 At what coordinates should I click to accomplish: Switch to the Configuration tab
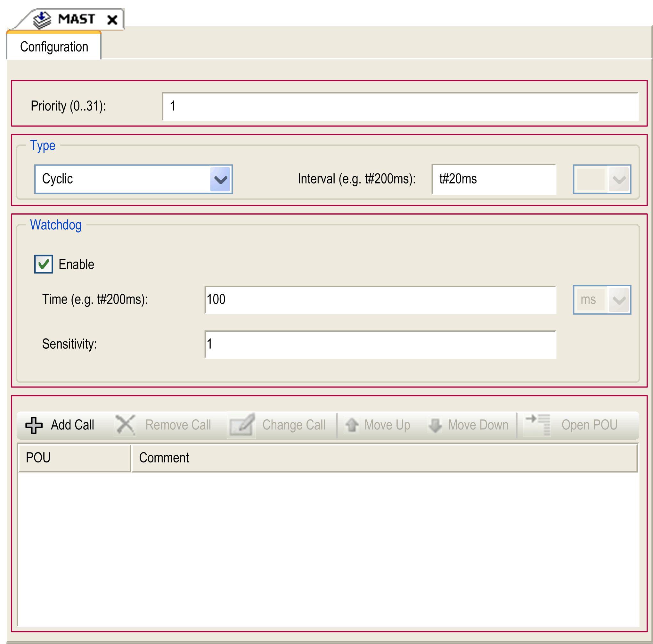(54, 47)
